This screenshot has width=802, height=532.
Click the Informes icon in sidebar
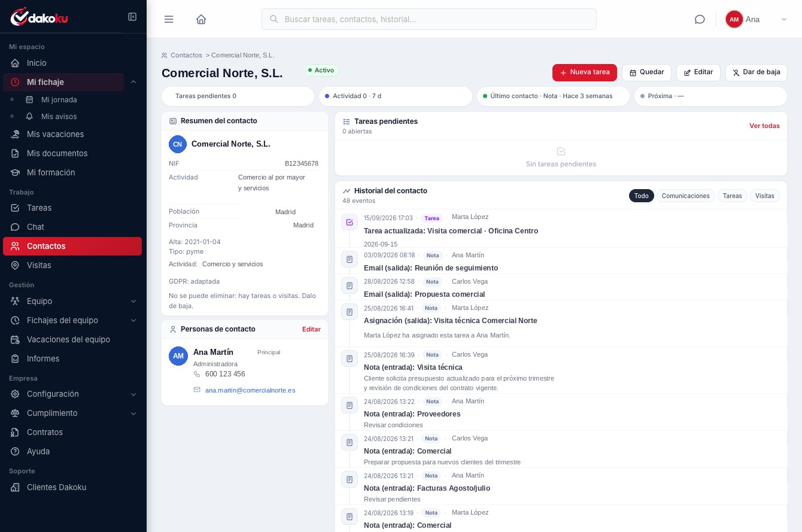[15, 358]
